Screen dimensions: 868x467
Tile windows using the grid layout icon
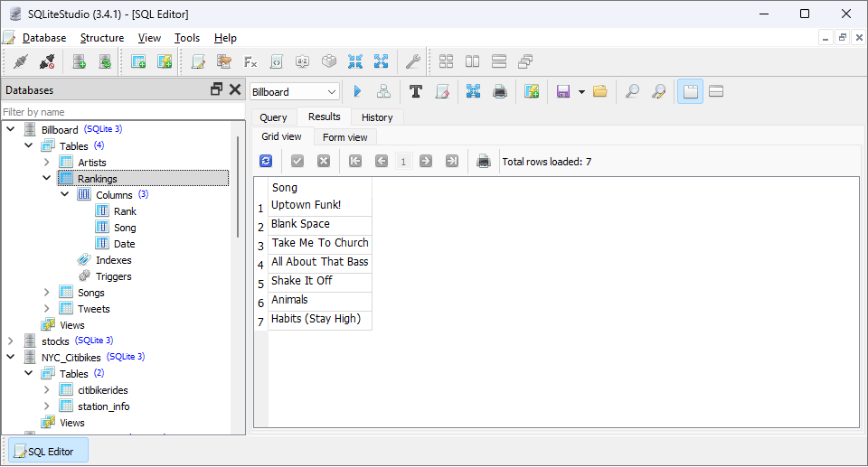click(x=446, y=61)
